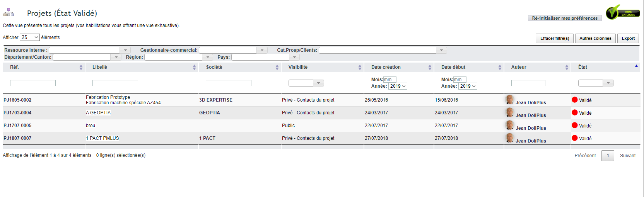Click the Effacer filtre(s) button

(x=555, y=38)
